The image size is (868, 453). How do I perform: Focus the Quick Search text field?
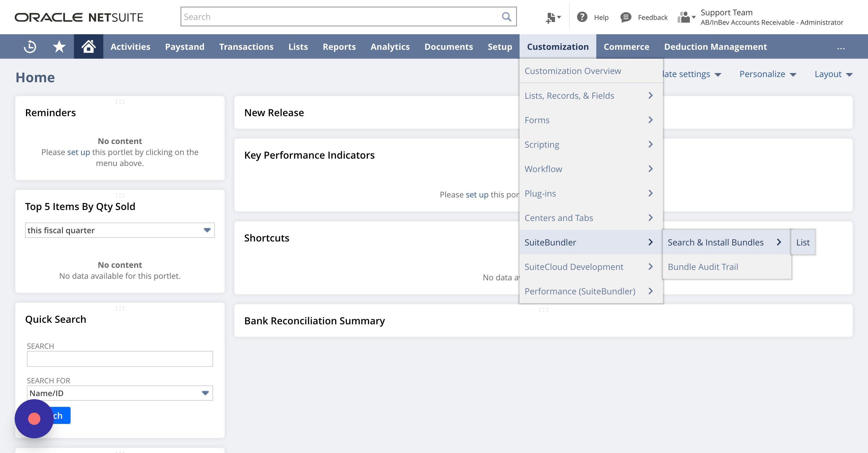pyautogui.click(x=120, y=359)
